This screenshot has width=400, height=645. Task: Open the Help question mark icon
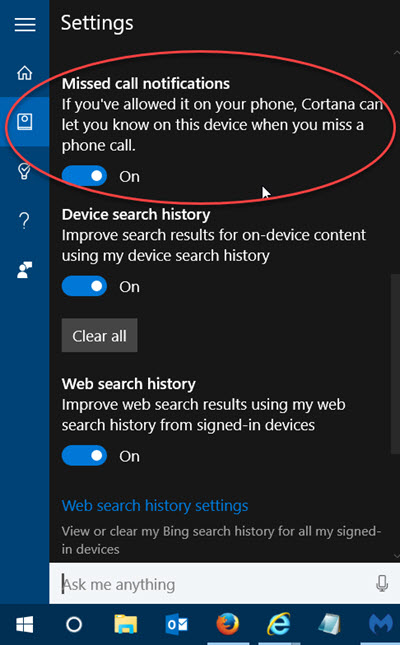25,220
